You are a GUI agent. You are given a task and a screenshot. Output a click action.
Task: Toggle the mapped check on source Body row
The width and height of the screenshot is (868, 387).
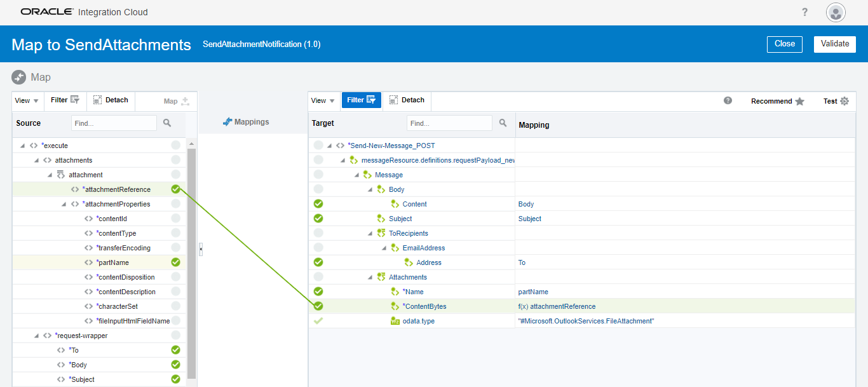coord(175,364)
